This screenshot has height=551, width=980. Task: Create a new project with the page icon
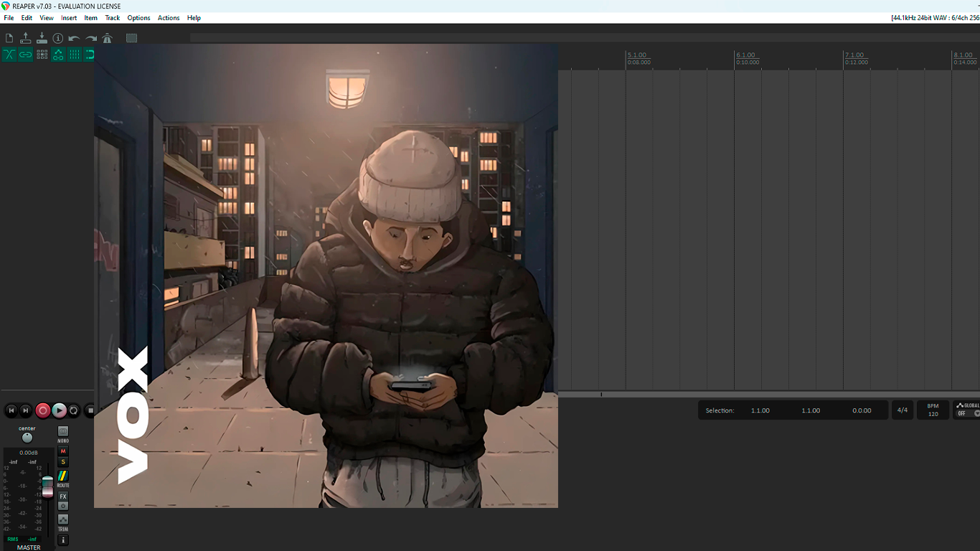[9, 38]
